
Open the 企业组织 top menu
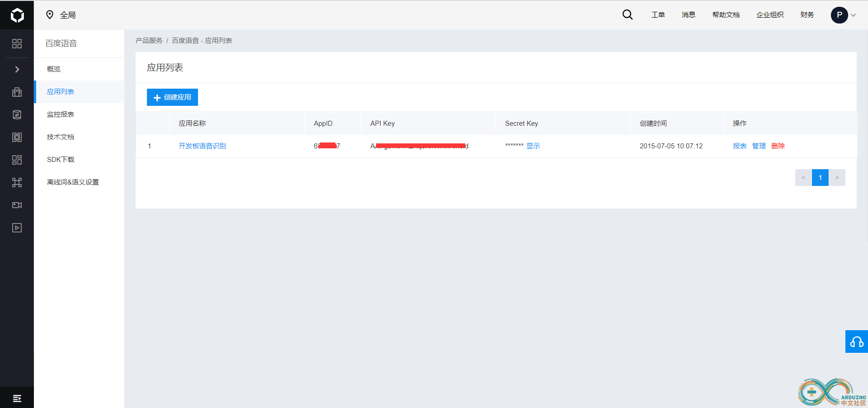point(770,14)
